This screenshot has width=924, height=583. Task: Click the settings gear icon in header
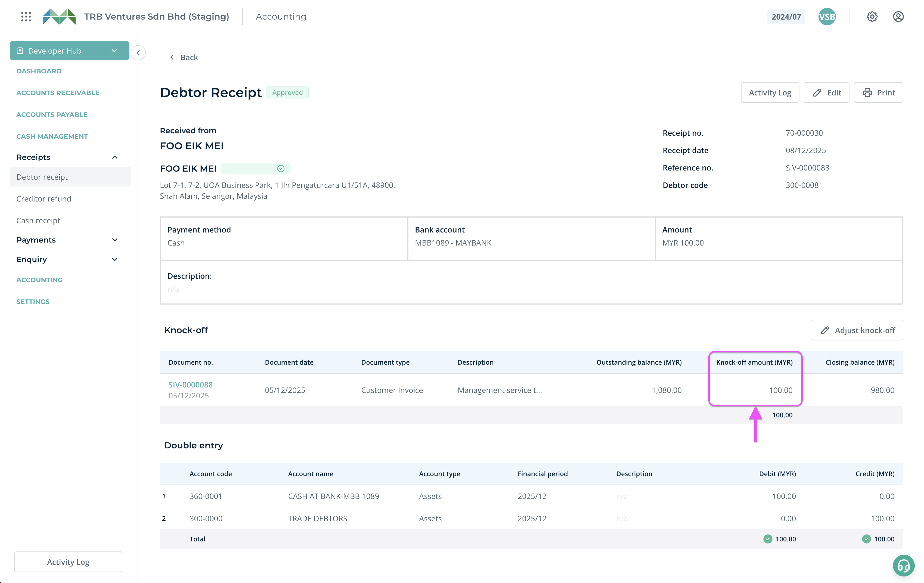point(872,17)
